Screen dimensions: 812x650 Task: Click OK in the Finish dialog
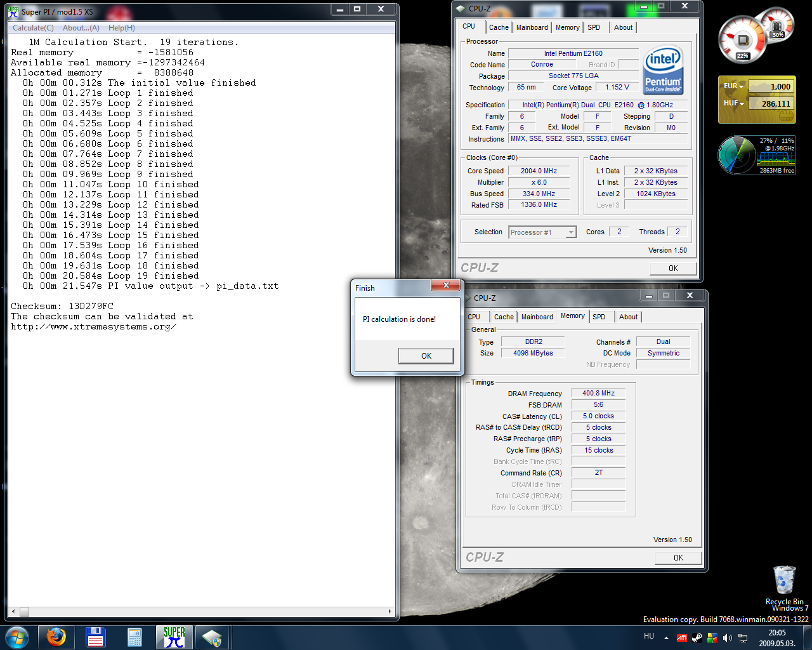[x=426, y=355]
